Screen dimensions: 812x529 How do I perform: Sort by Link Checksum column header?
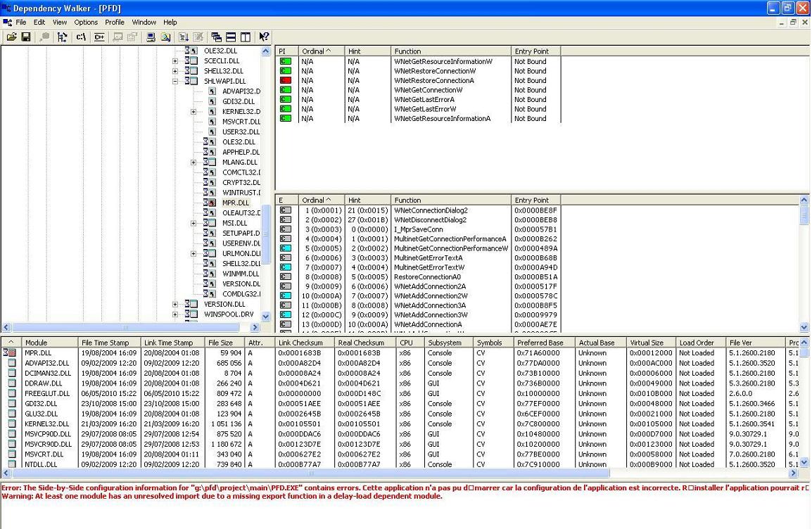click(x=305, y=343)
